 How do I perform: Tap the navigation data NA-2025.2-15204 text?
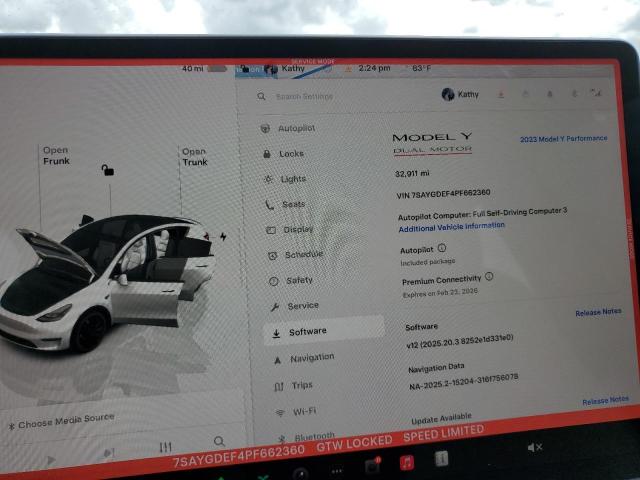(464, 382)
